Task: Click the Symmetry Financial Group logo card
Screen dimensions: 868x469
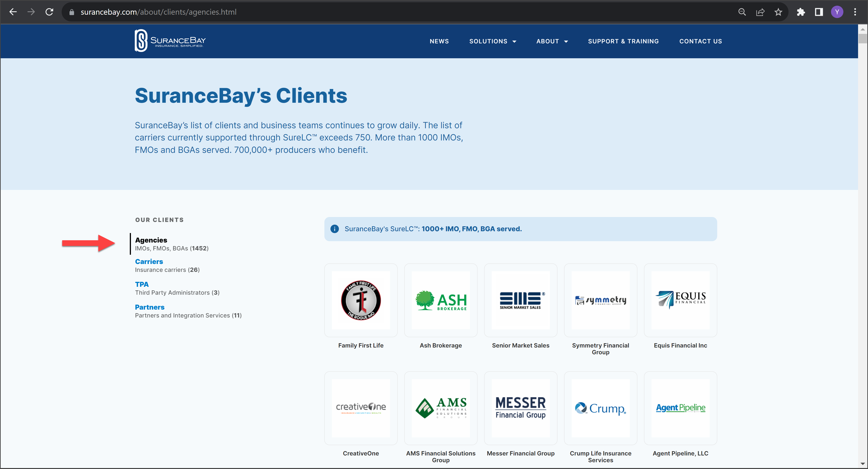Action: (x=600, y=300)
